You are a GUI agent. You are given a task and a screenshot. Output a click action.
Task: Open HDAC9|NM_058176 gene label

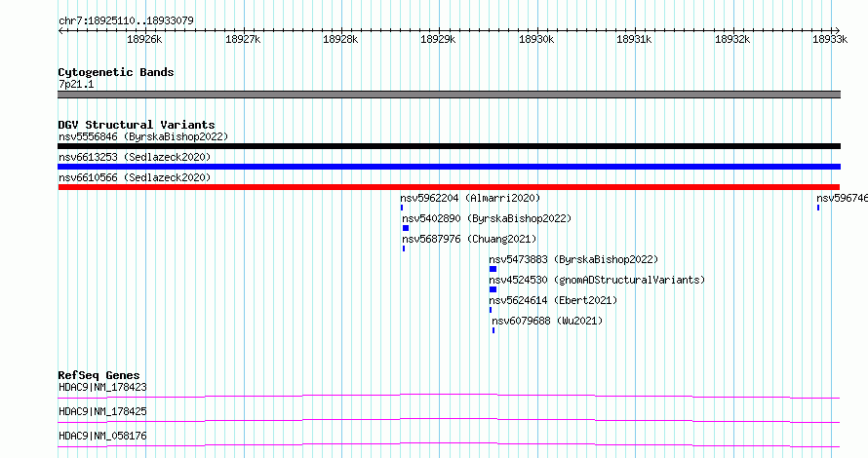coord(102,436)
